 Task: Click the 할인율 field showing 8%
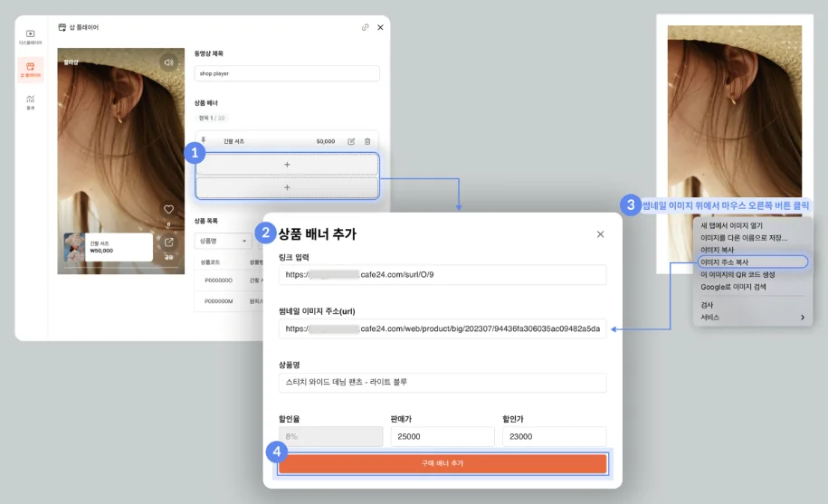tap(330, 436)
